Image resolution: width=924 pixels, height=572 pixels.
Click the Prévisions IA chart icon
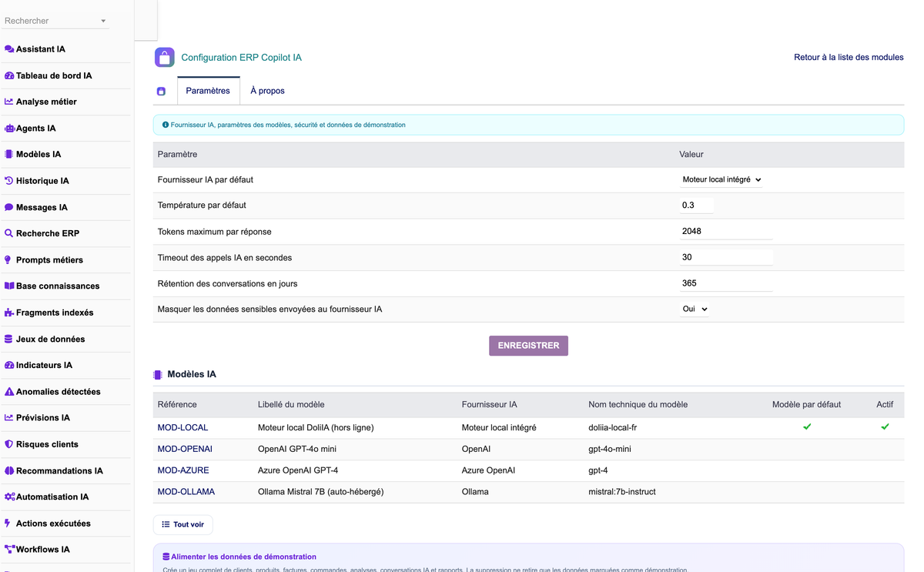tap(9, 418)
